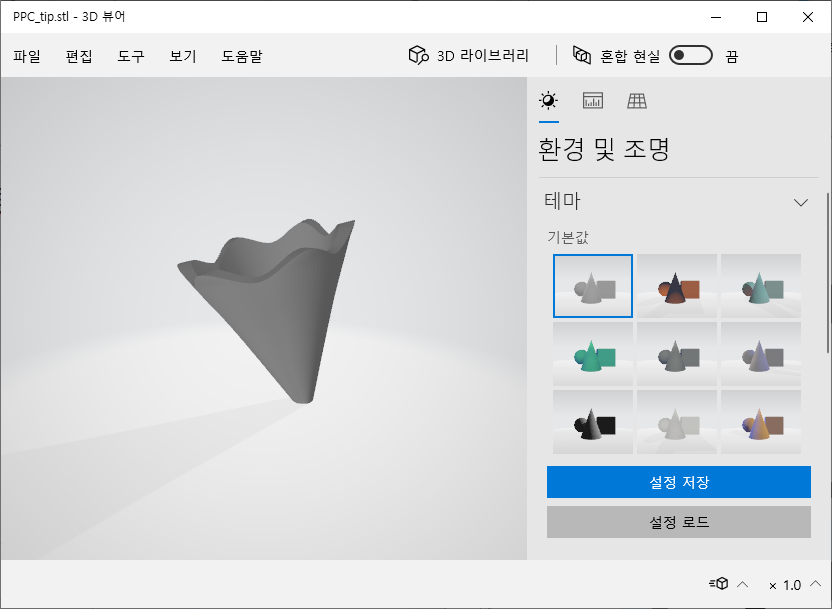The width and height of the screenshot is (832, 609).
Task: Close the 3D 뷰어 window
Action: [808, 17]
